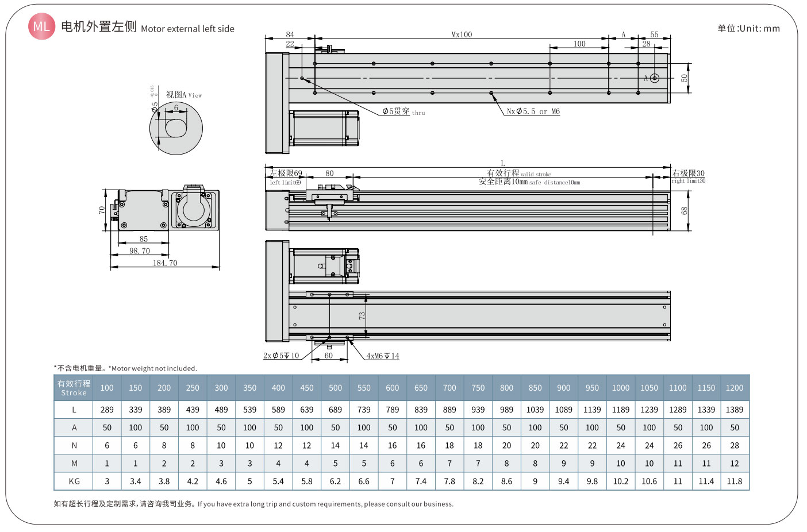Click the '4xM6▽14' thread callout
This screenshot has height=532, width=807.
383,356
